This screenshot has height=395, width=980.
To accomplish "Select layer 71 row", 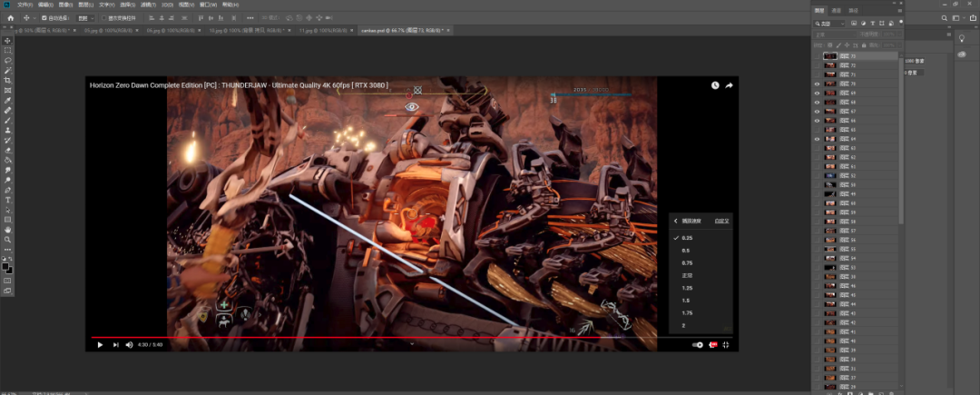I will (856, 74).
